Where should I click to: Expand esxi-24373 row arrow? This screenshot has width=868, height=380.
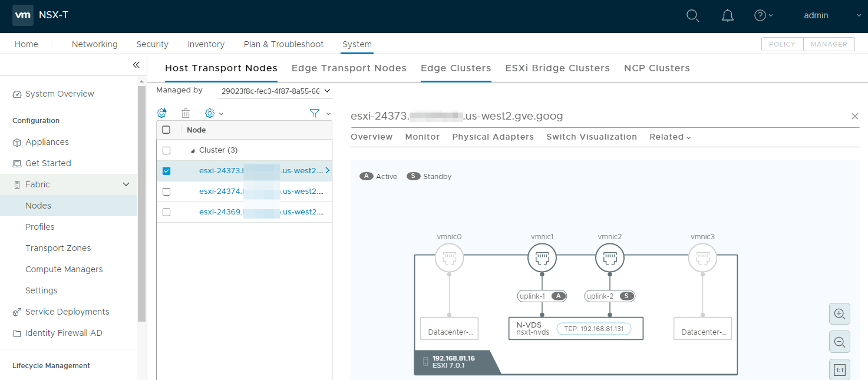click(327, 171)
